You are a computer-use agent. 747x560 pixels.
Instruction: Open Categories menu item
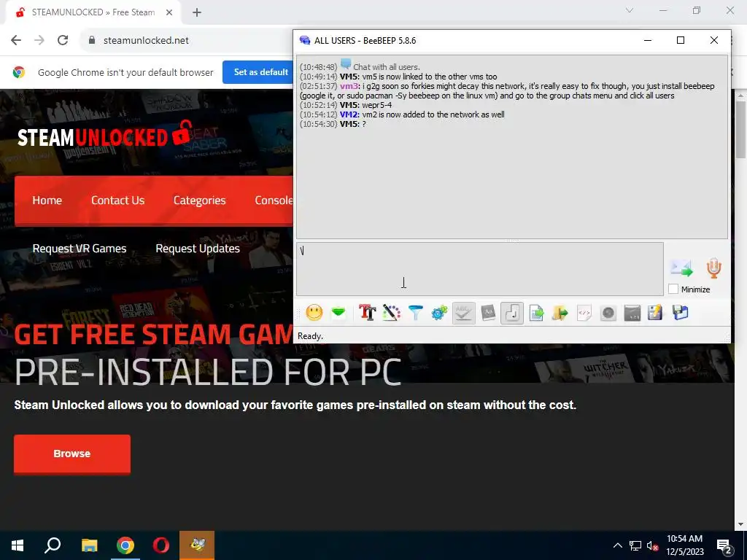[x=200, y=201]
